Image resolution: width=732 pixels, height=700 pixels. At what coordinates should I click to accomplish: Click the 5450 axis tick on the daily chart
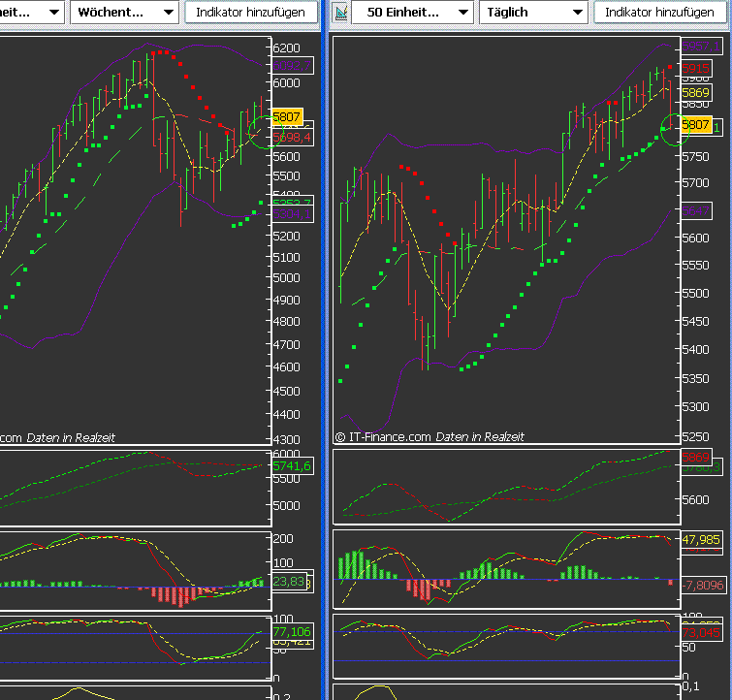point(695,321)
